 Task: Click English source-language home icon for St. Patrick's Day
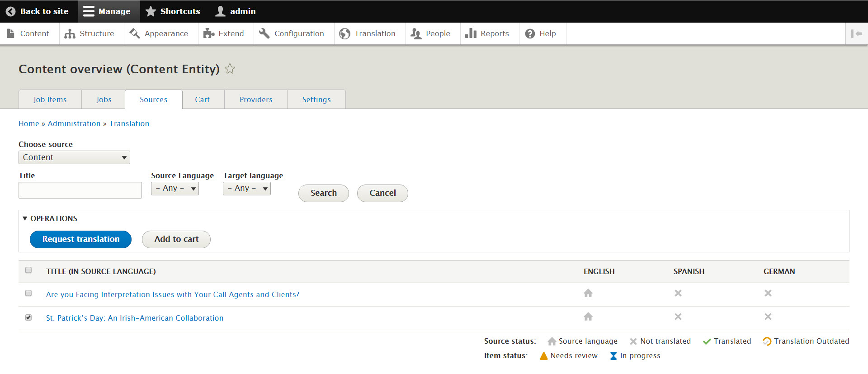[588, 317]
